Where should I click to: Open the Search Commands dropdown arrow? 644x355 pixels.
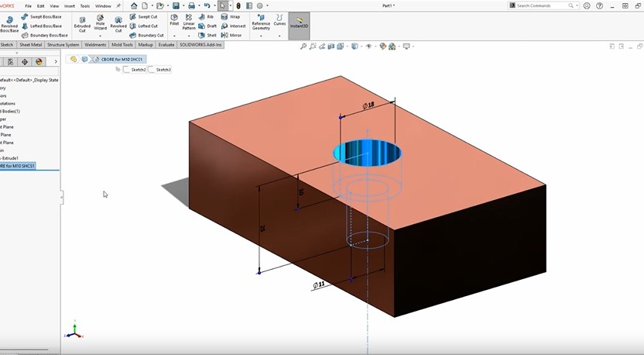577,5
